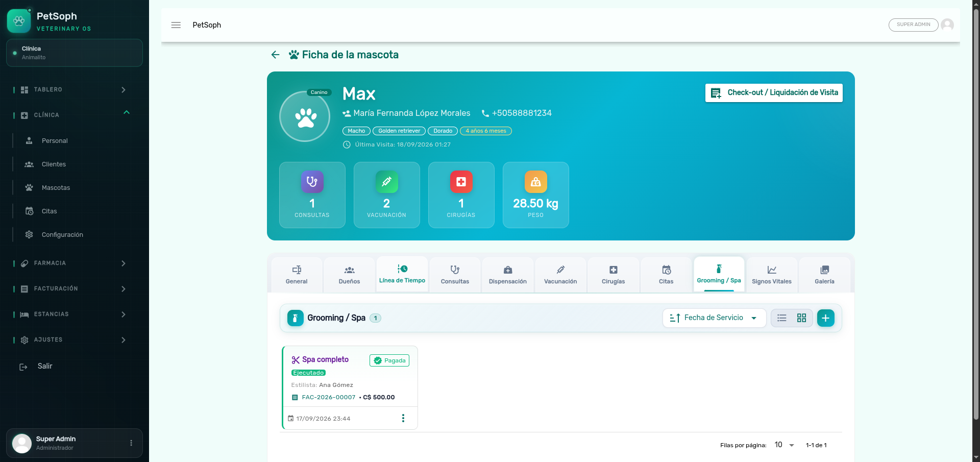
Task: Open the hamburger menu icon in top bar
Action: point(176,25)
